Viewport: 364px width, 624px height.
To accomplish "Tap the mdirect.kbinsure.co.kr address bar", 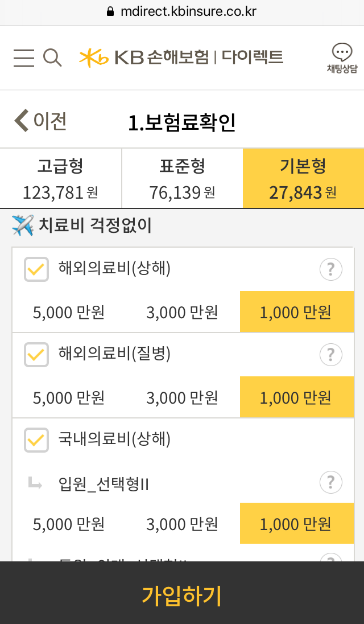I will 189,11.
